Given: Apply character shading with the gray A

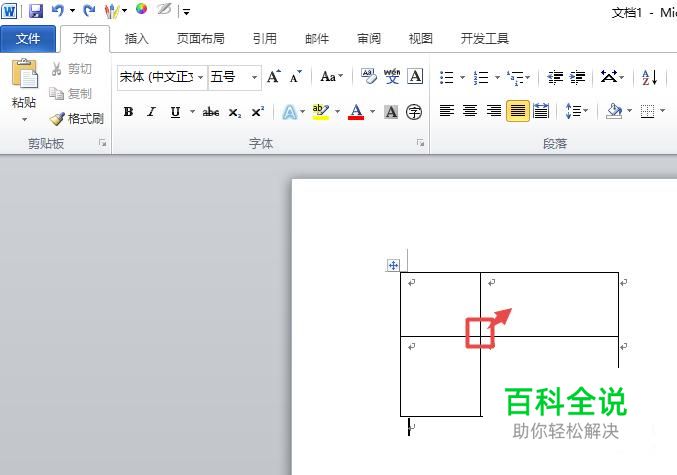Looking at the screenshot, I should [391, 112].
